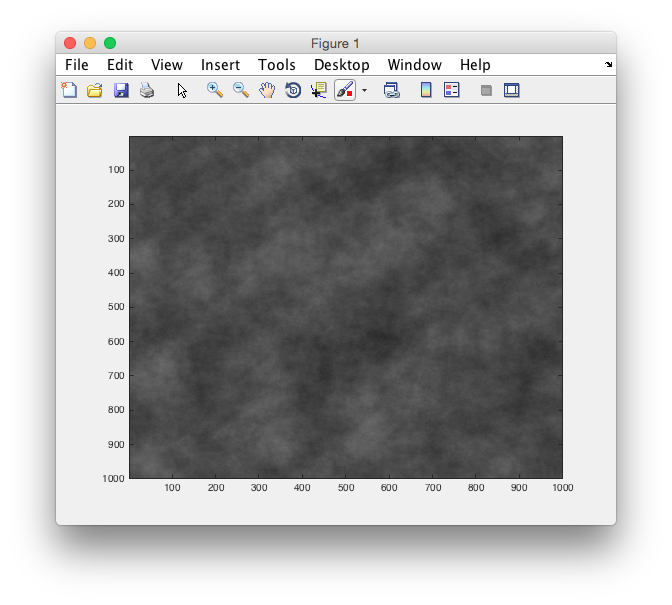Image resolution: width=672 pixels, height=605 pixels.
Task: Click the Show Plot Tools icon
Action: click(512, 90)
